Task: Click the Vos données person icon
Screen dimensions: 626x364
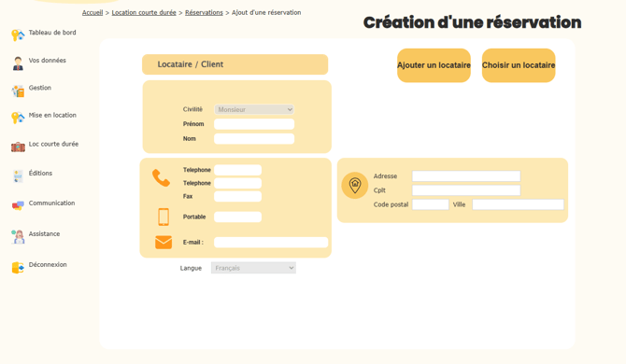Action: [18, 63]
